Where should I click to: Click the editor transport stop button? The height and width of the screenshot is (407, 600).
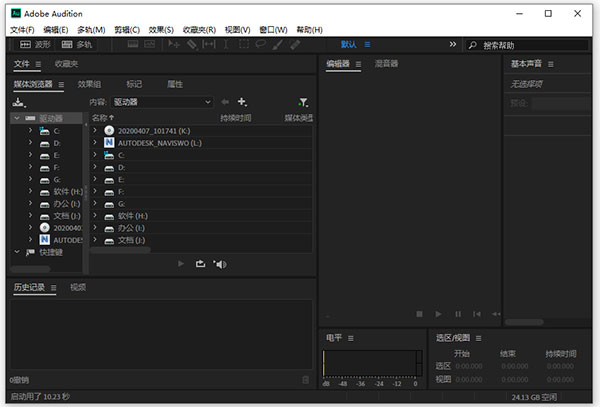[419, 314]
